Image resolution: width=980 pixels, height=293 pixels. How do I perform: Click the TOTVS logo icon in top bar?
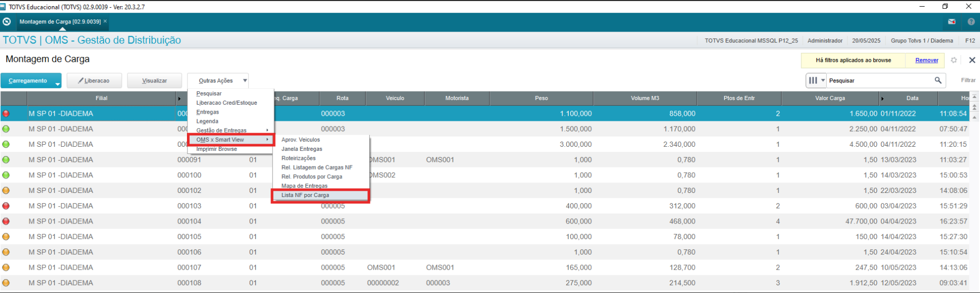pyautogui.click(x=7, y=22)
